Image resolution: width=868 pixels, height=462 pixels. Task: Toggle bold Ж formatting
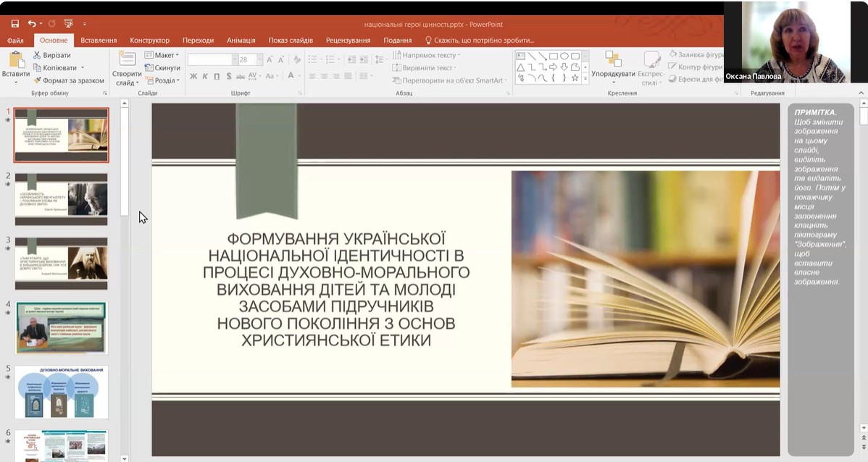point(193,76)
